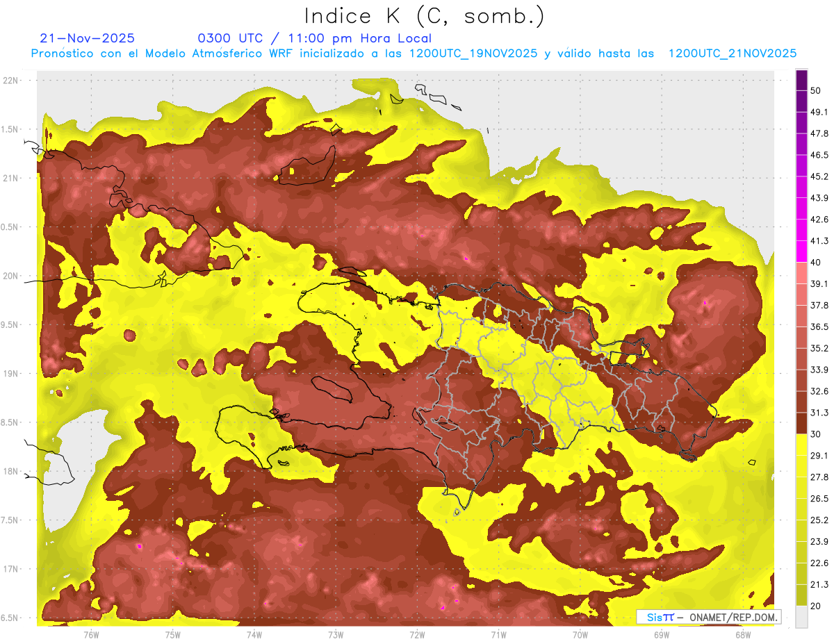
Task: Click the "72W" longitude axis label
Action: coord(417,634)
